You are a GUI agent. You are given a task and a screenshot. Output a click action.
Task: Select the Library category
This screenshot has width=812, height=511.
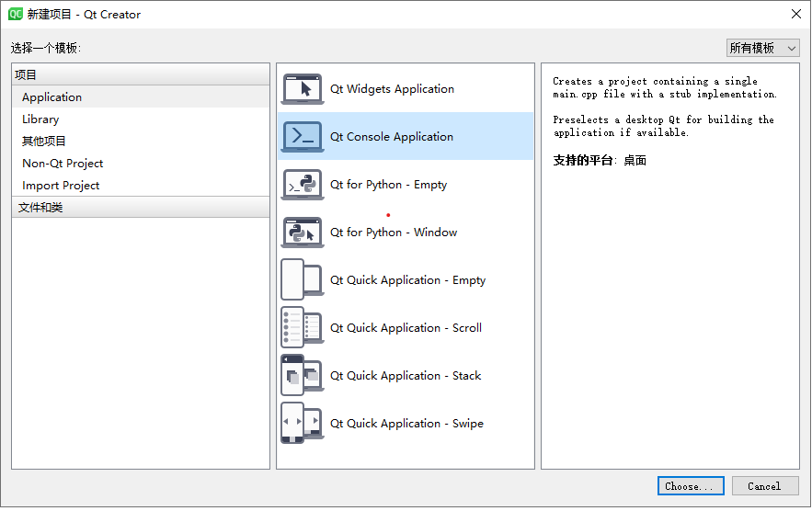[x=141, y=119]
